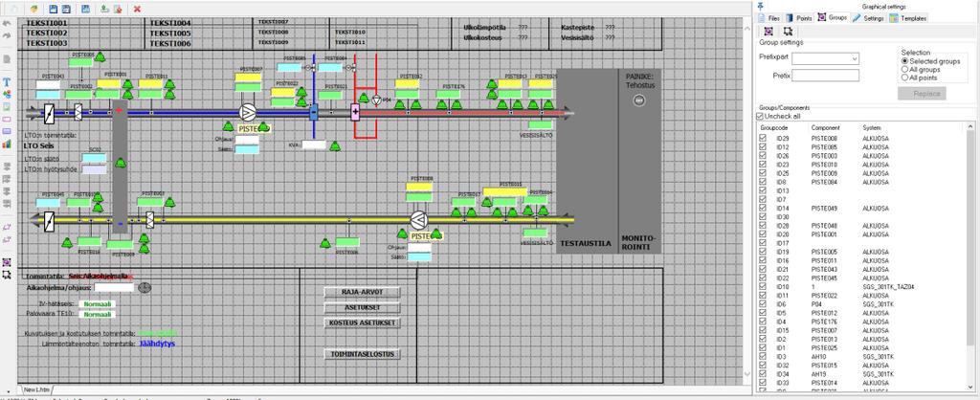
Task: Click the Replace button
Action: click(922, 94)
